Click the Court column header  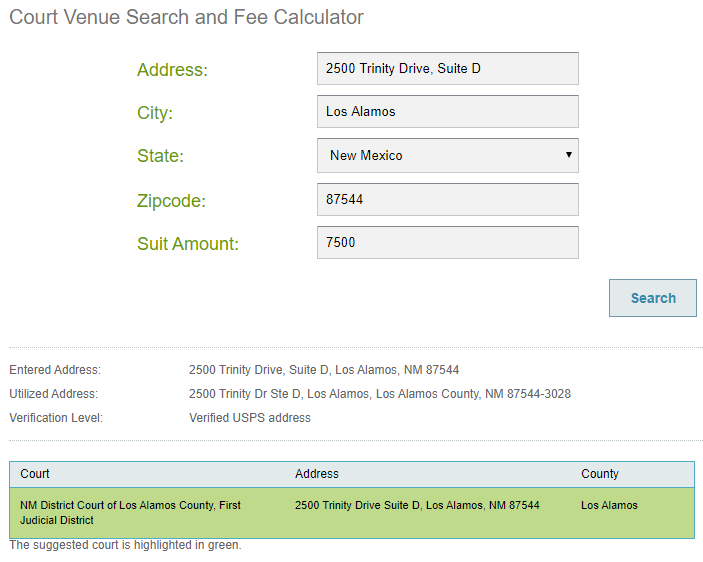coord(35,474)
